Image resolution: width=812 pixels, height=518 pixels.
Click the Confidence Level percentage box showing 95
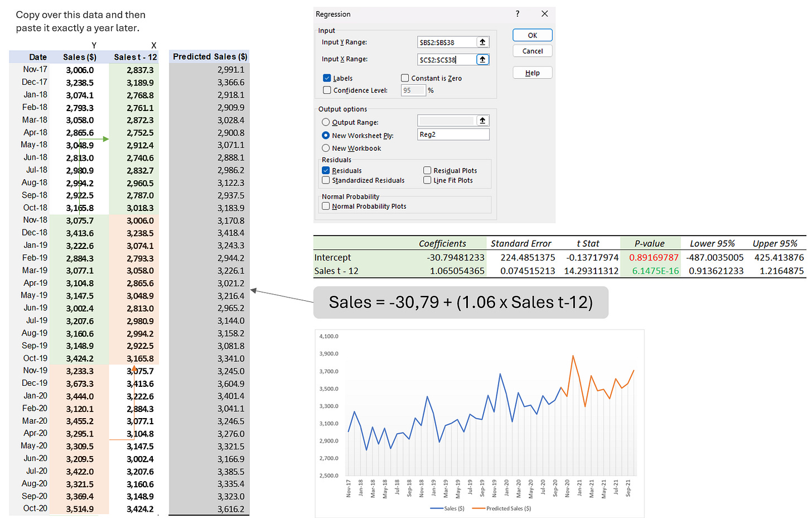[x=413, y=90]
